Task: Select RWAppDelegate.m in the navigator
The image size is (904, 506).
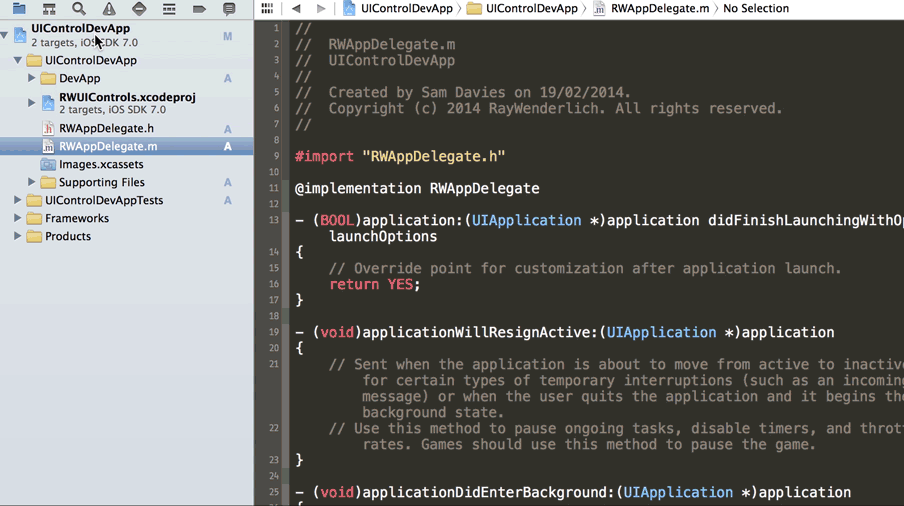Action: 126,146
